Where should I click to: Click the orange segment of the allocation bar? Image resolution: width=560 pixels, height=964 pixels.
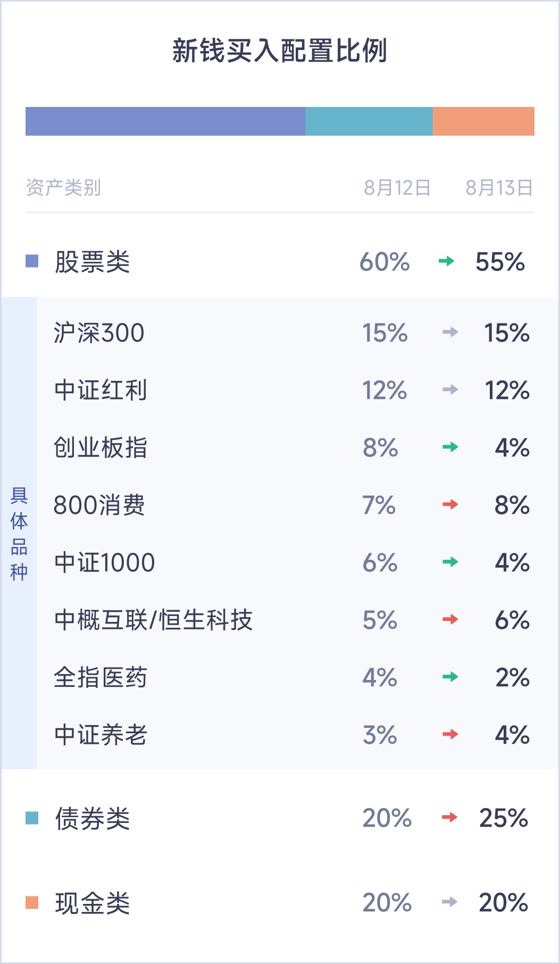[483, 121]
